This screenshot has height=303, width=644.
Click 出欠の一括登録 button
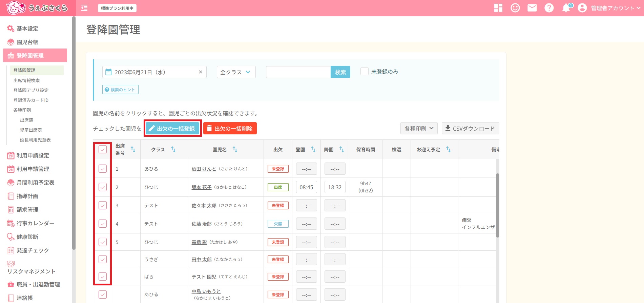pyautogui.click(x=173, y=128)
